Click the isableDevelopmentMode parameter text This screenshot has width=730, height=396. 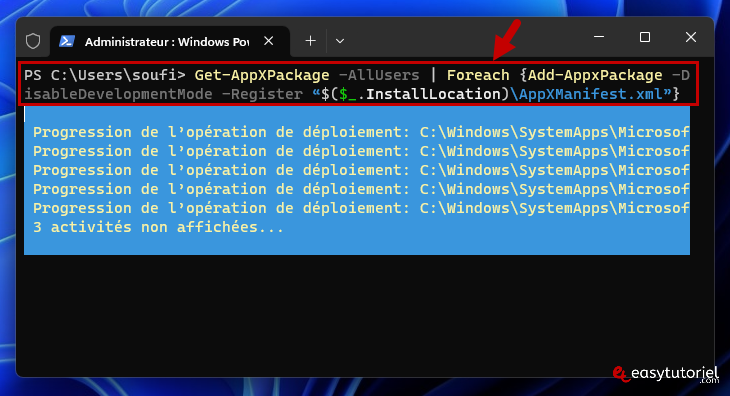[x=118, y=94]
